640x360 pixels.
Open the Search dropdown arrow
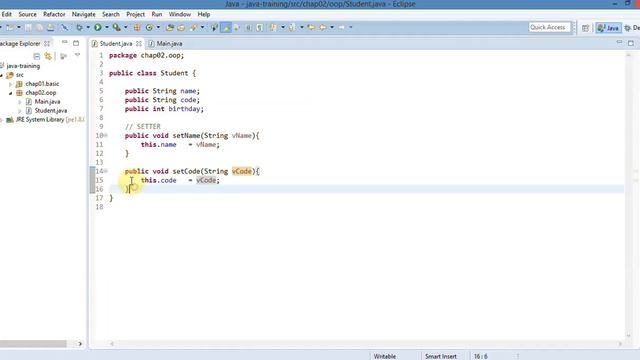202,27
